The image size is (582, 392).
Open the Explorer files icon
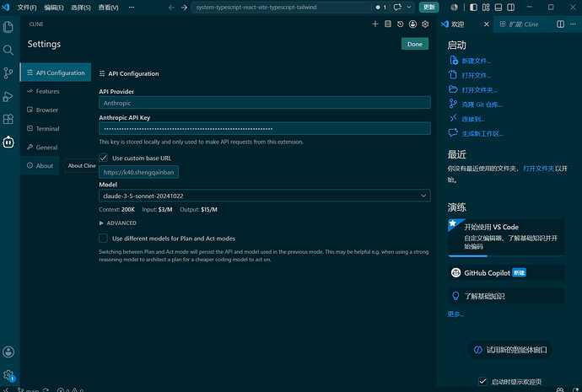[x=8, y=27]
